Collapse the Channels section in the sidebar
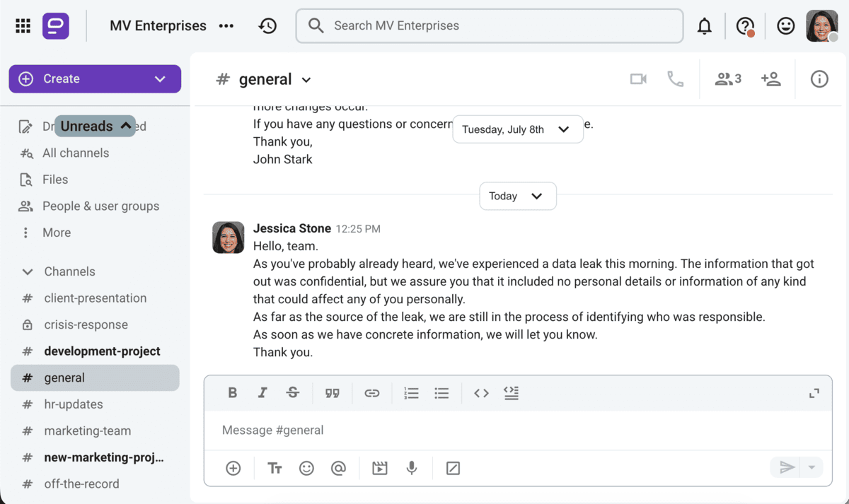849x504 pixels. tap(27, 271)
